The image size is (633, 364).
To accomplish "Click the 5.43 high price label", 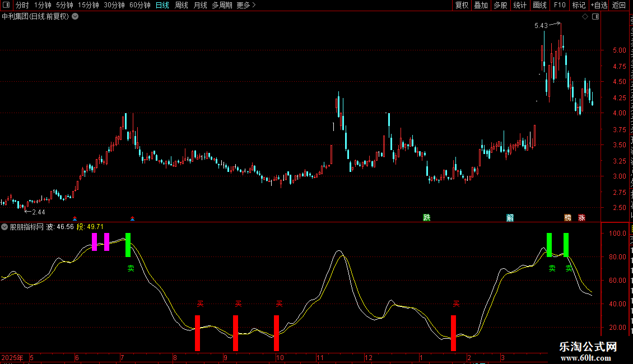I will [x=541, y=25].
